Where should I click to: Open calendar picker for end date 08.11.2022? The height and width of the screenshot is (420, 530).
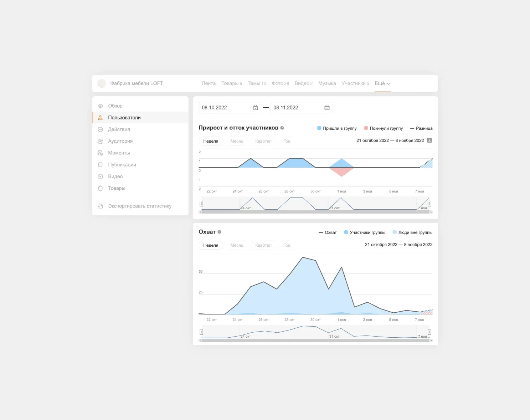[x=327, y=108]
